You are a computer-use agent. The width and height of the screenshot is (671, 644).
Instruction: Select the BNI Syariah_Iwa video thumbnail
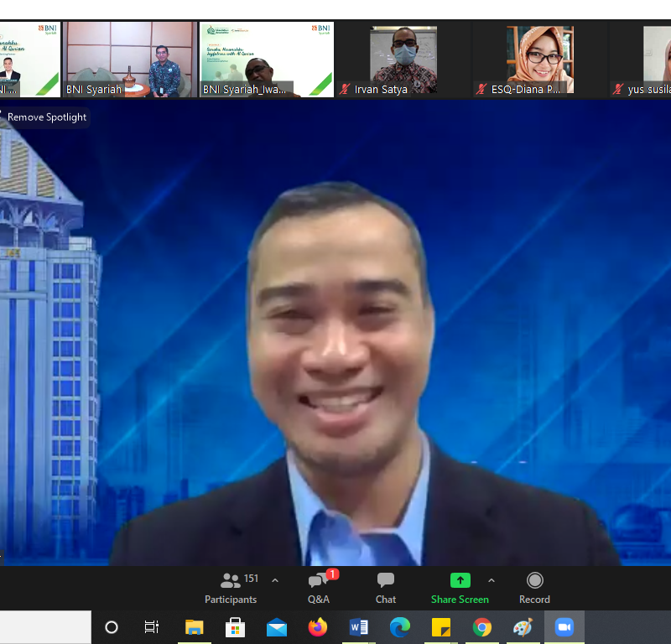point(267,60)
